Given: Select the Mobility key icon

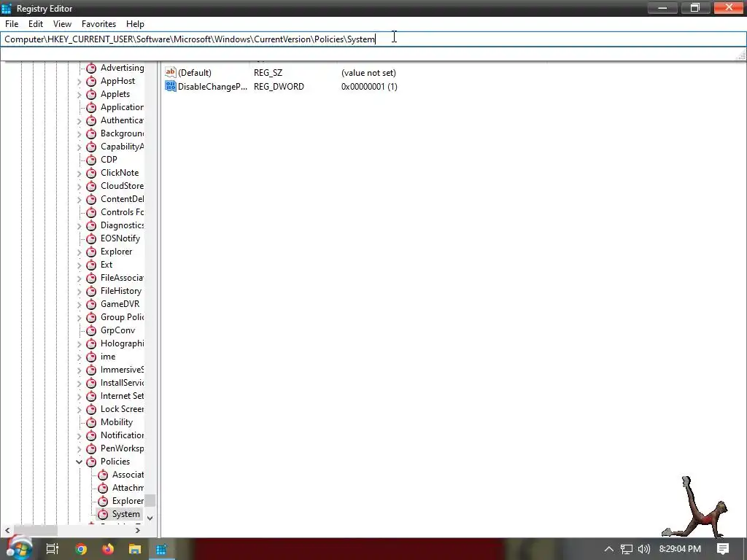Looking at the screenshot, I should coord(91,422).
